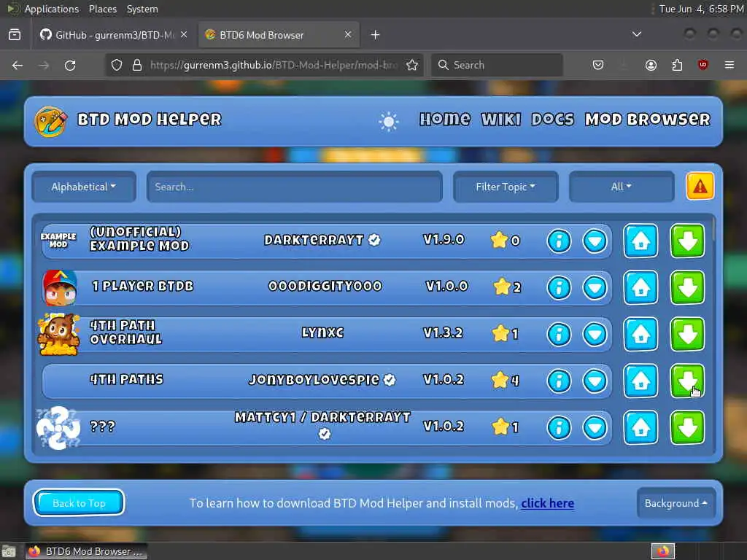Go to the Home page
Viewport: 747px width, 560px height.
tap(444, 119)
